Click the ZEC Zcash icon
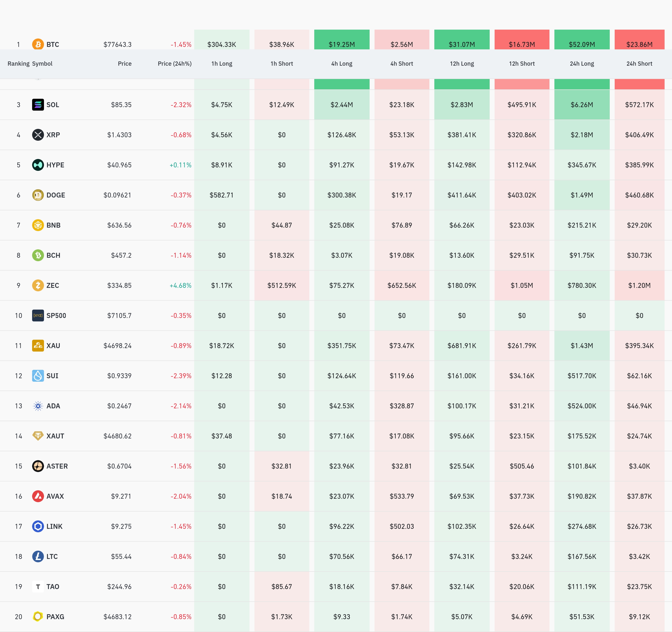The image size is (672, 632). point(38,285)
